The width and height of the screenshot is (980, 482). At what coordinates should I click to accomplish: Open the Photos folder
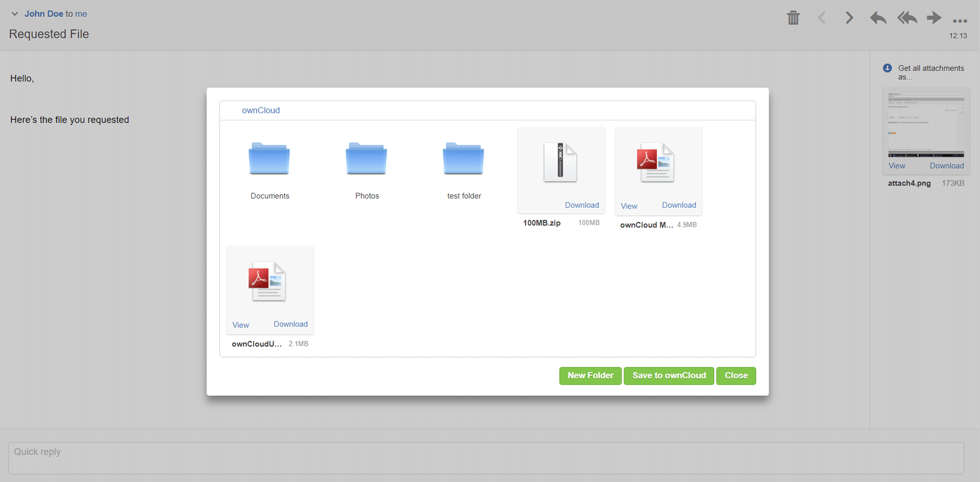(x=366, y=159)
